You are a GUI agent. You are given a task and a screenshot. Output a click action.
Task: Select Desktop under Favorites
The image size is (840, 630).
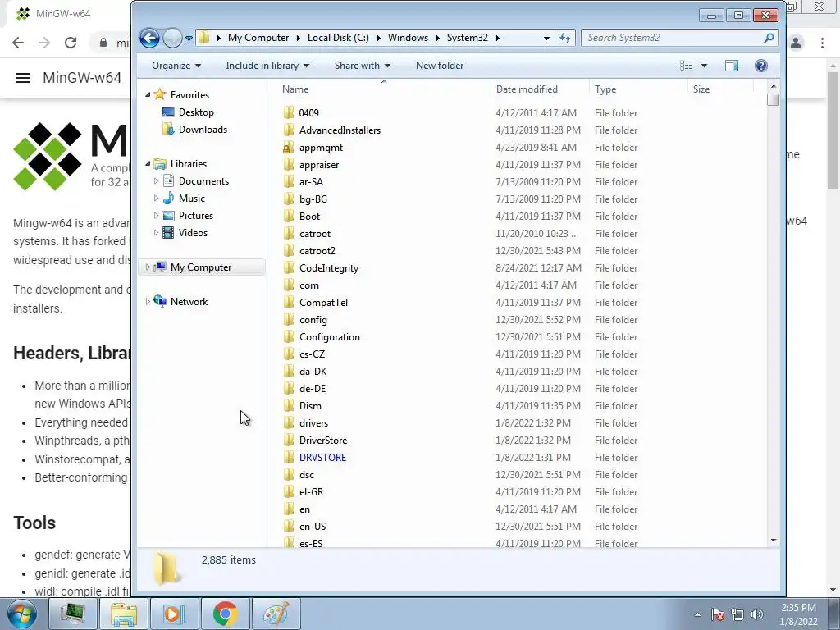pyautogui.click(x=196, y=112)
